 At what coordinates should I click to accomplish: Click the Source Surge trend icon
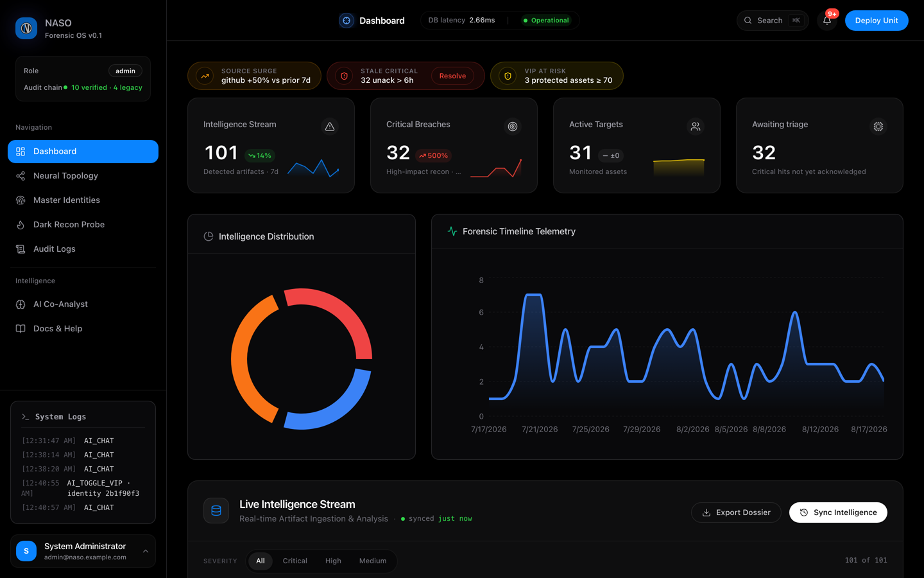pyautogui.click(x=205, y=76)
